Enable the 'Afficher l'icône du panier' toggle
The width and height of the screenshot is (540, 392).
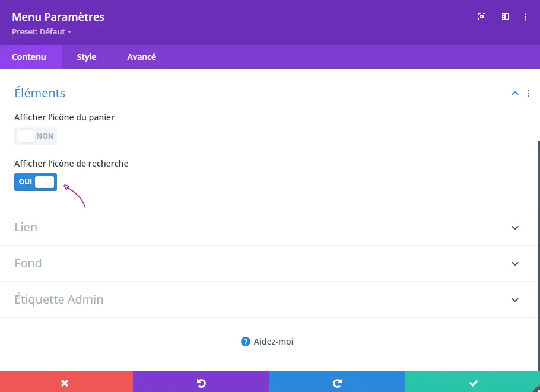coord(36,136)
